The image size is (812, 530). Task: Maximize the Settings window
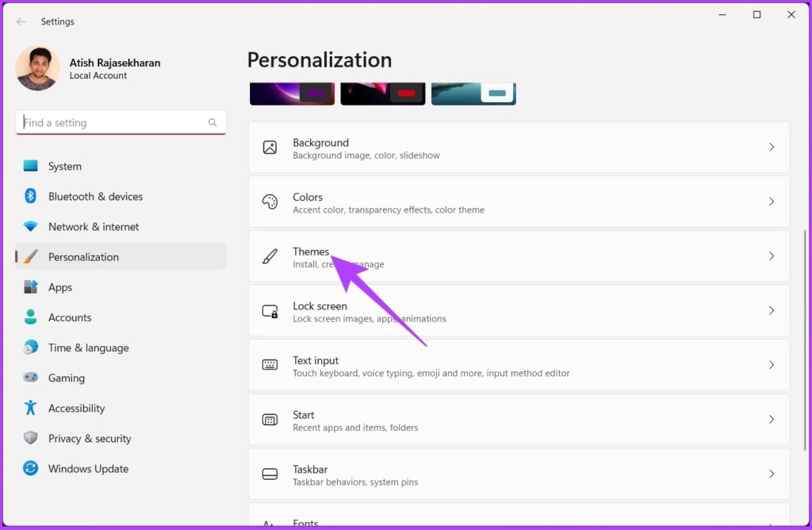point(756,14)
